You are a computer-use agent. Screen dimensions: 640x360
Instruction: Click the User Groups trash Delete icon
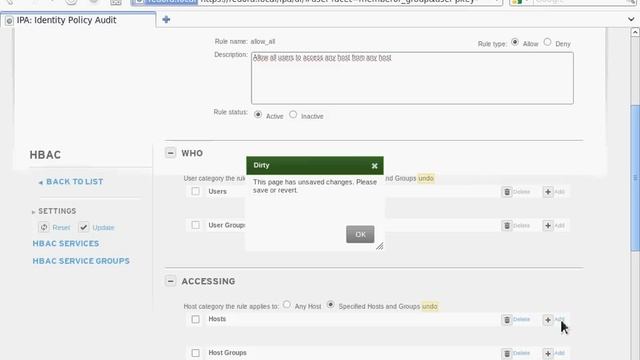click(x=507, y=226)
